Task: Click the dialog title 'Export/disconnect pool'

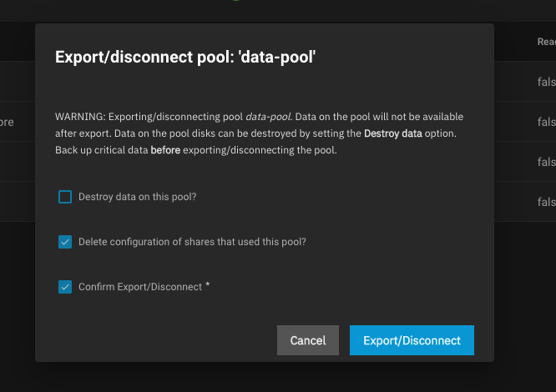Action: (185, 58)
